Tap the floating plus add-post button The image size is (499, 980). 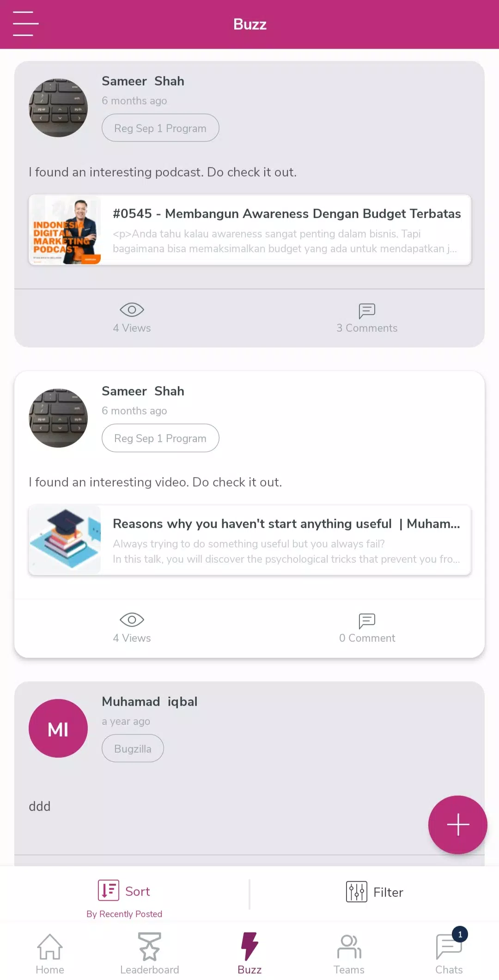457,824
